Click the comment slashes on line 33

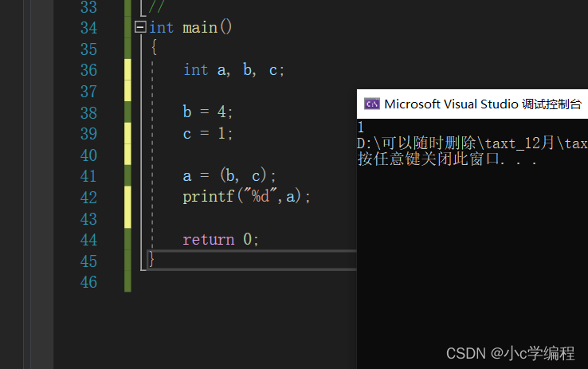click(157, 7)
